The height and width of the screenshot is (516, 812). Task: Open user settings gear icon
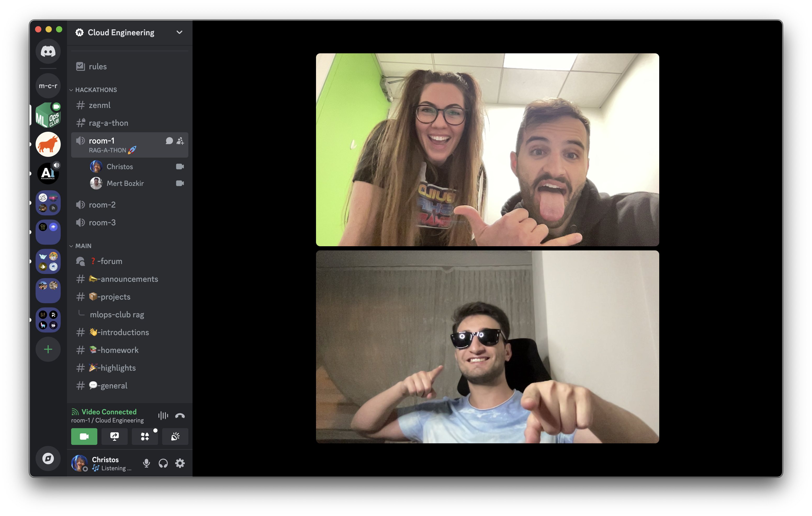pyautogui.click(x=180, y=463)
